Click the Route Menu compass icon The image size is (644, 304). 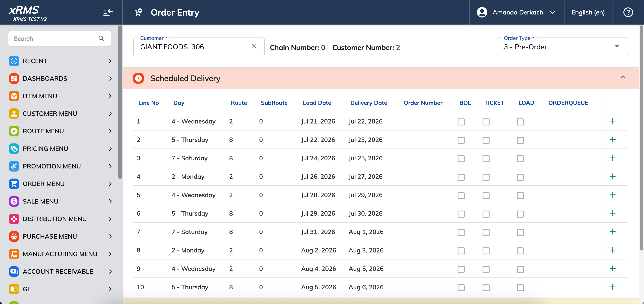(14, 131)
